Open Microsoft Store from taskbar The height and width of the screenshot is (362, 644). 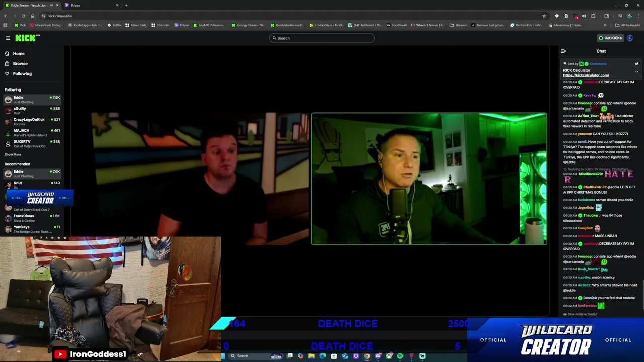point(334,356)
